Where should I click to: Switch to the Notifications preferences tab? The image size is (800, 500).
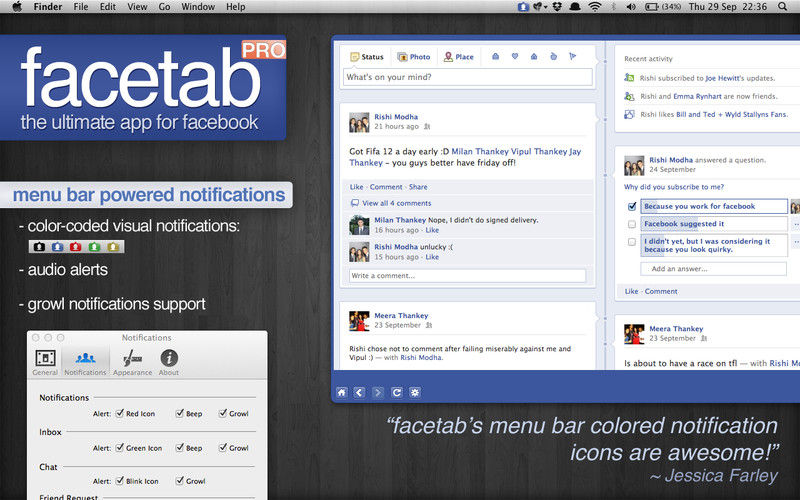(85, 363)
